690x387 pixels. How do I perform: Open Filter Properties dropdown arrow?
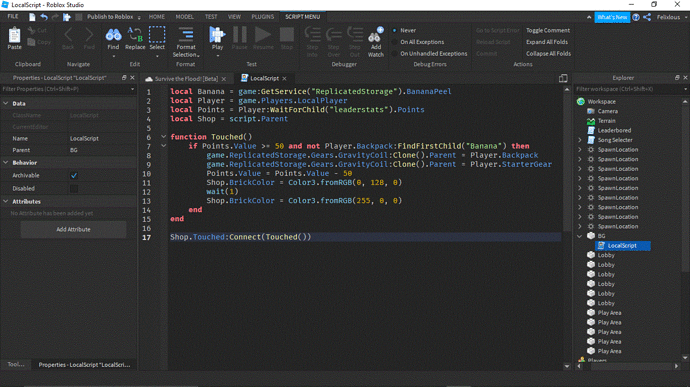coord(132,89)
